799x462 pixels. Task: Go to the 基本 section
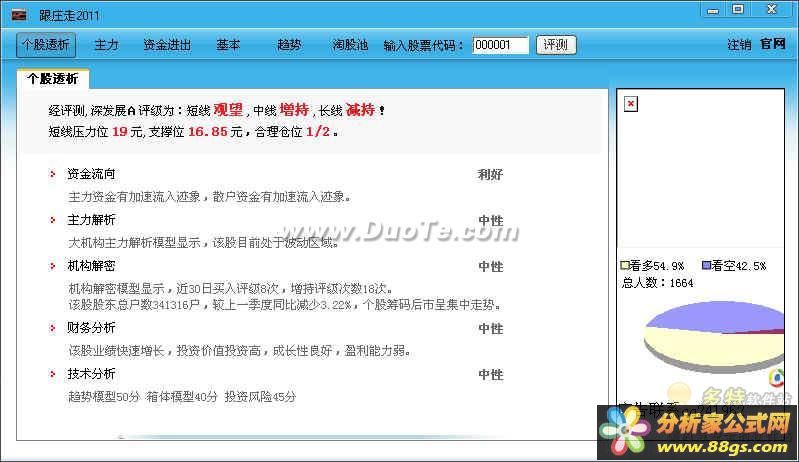pyautogui.click(x=228, y=45)
